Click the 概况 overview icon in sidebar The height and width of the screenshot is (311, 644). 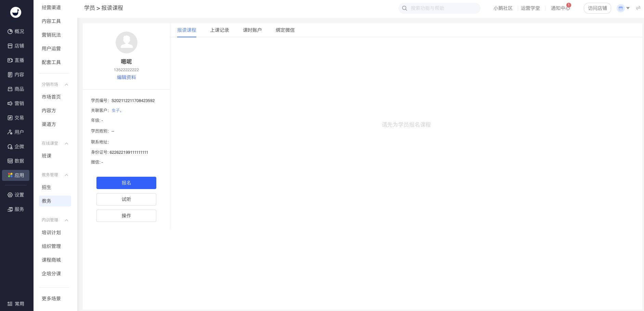pyautogui.click(x=10, y=32)
